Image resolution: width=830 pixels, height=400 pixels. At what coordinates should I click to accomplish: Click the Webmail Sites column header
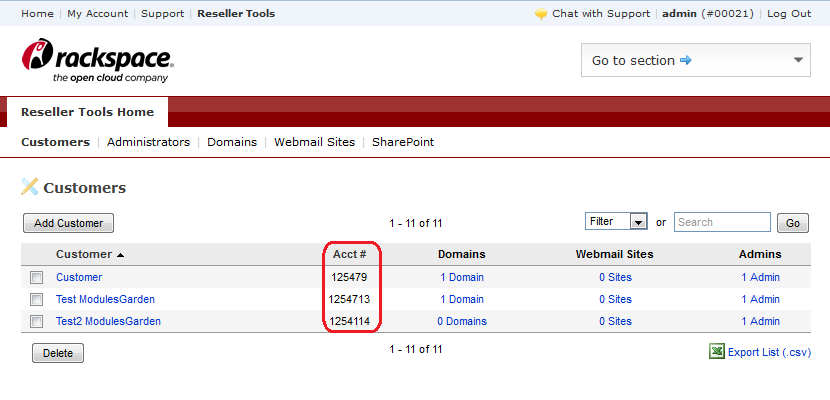point(615,254)
